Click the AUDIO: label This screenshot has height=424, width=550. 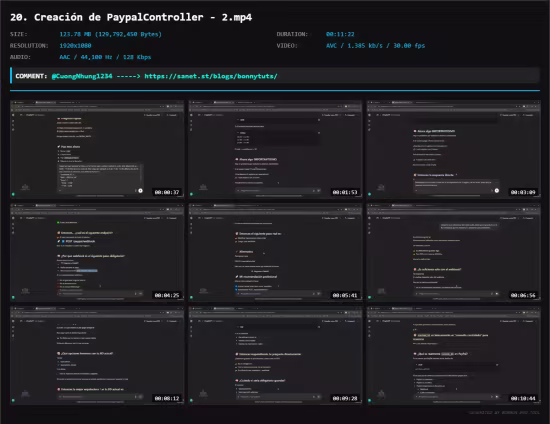pyautogui.click(x=20, y=57)
